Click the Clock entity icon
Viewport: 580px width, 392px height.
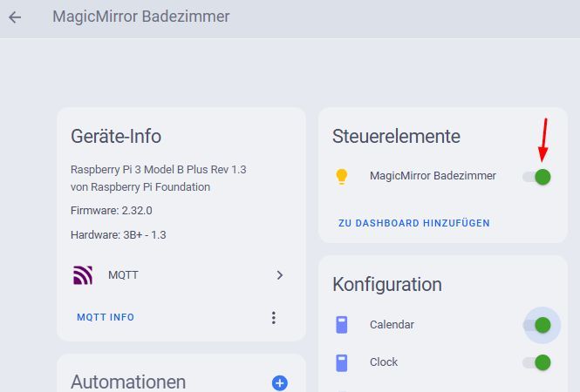click(x=341, y=362)
